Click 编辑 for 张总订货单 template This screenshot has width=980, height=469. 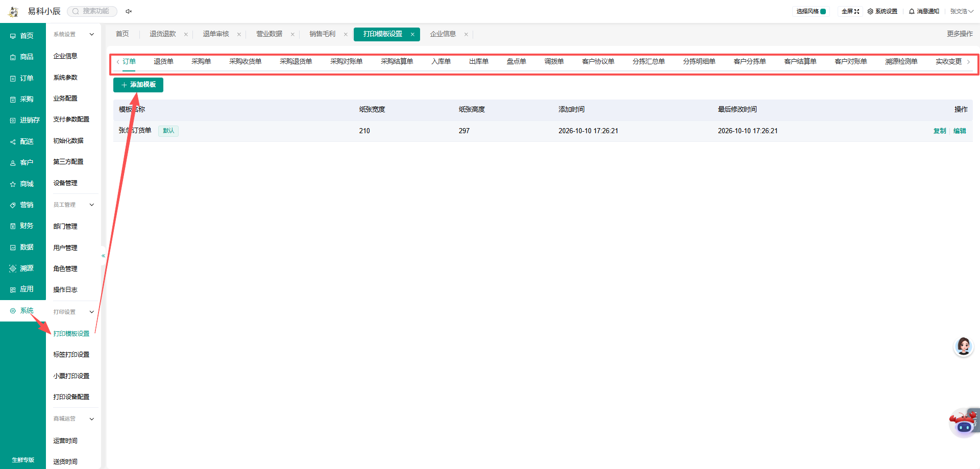[x=960, y=131]
